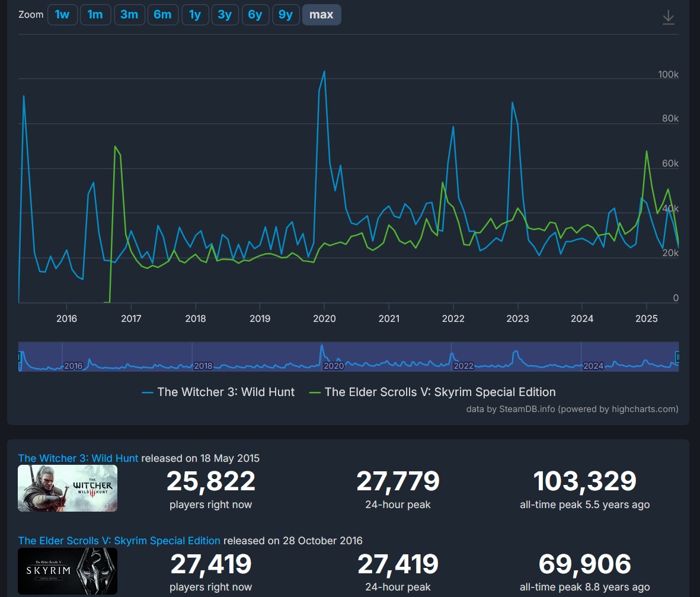
Task: Click the 2016 x-axis label on chart
Action: (x=66, y=318)
